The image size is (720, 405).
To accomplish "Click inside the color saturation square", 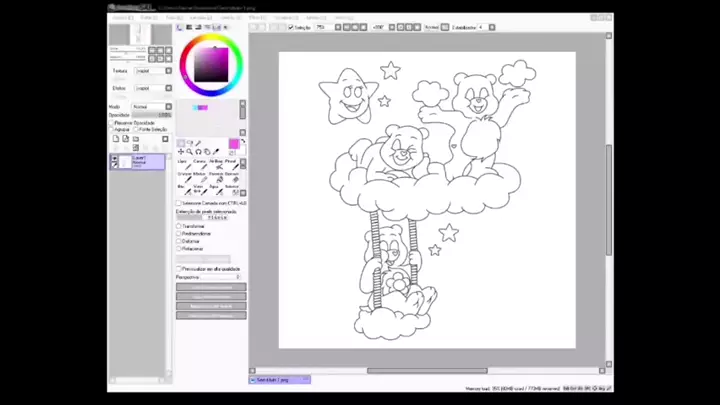I will coord(211,65).
